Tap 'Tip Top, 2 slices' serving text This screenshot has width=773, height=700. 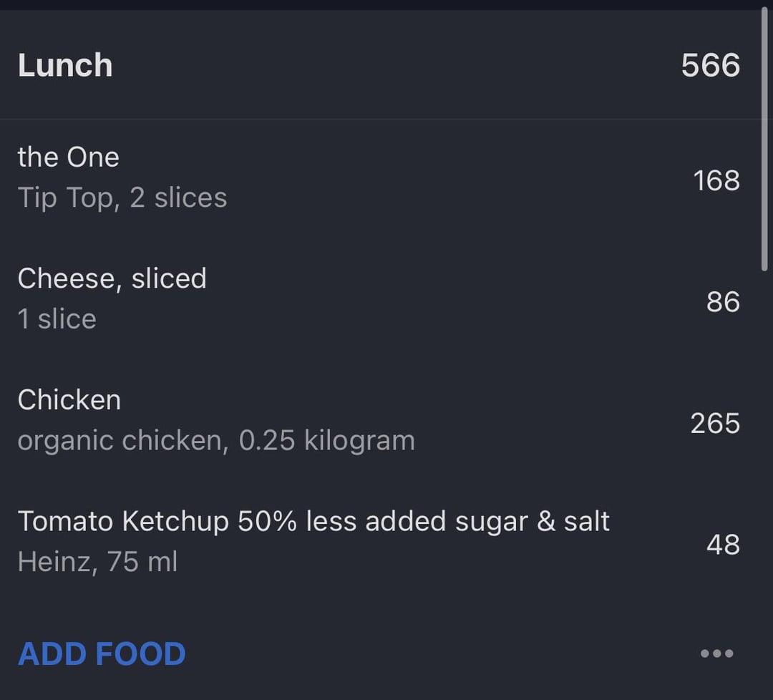click(x=122, y=198)
